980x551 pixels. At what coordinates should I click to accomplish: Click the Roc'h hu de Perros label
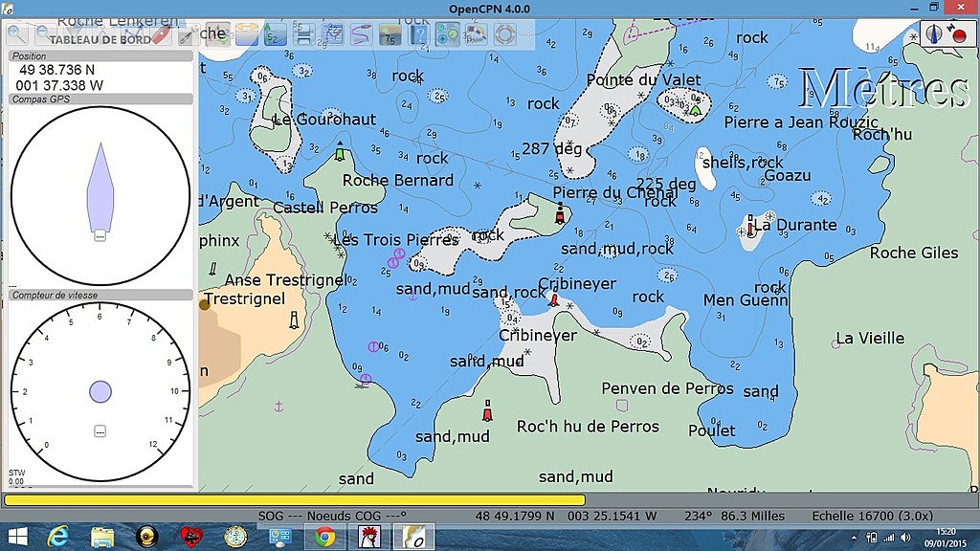point(588,427)
